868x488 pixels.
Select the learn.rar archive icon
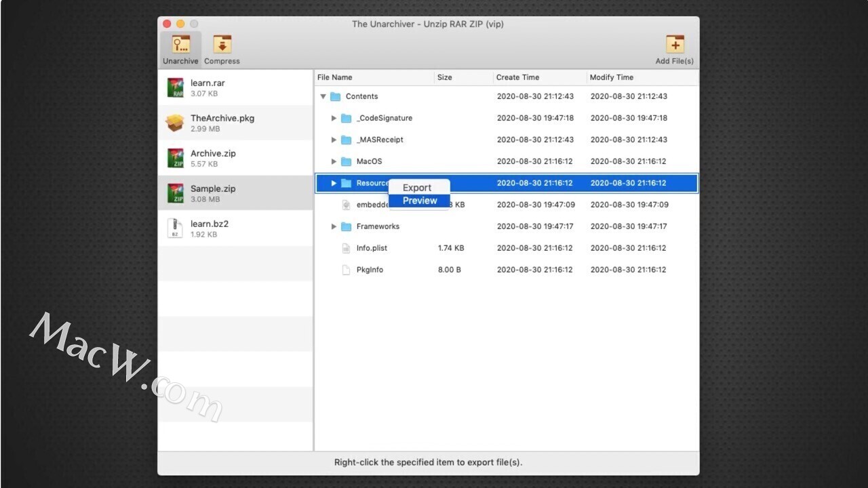pyautogui.click(x=175, y=88)
